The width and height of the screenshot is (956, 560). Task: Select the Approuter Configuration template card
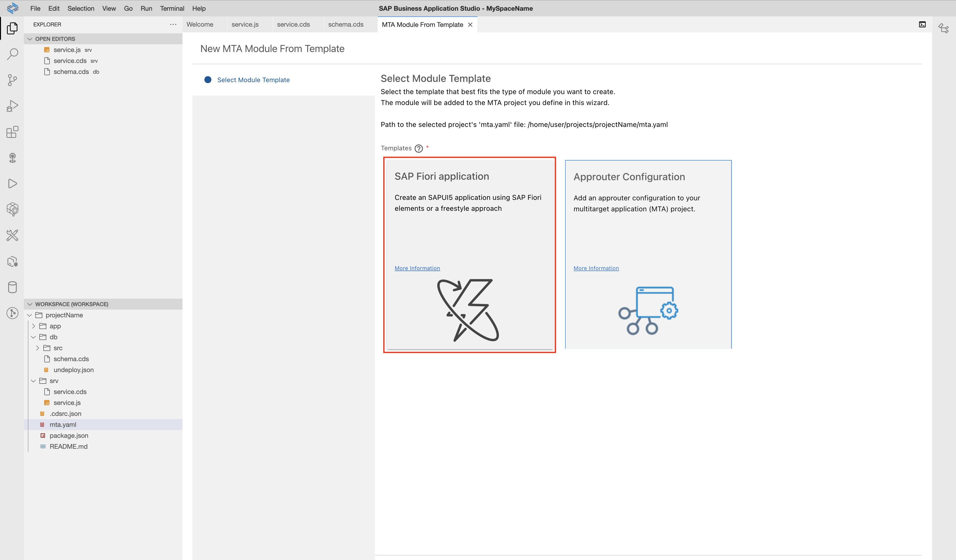click(648, 255)
